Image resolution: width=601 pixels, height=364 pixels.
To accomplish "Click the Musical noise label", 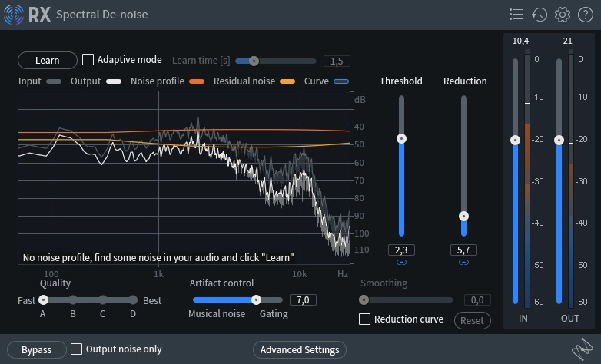I will tap(217, 314).
